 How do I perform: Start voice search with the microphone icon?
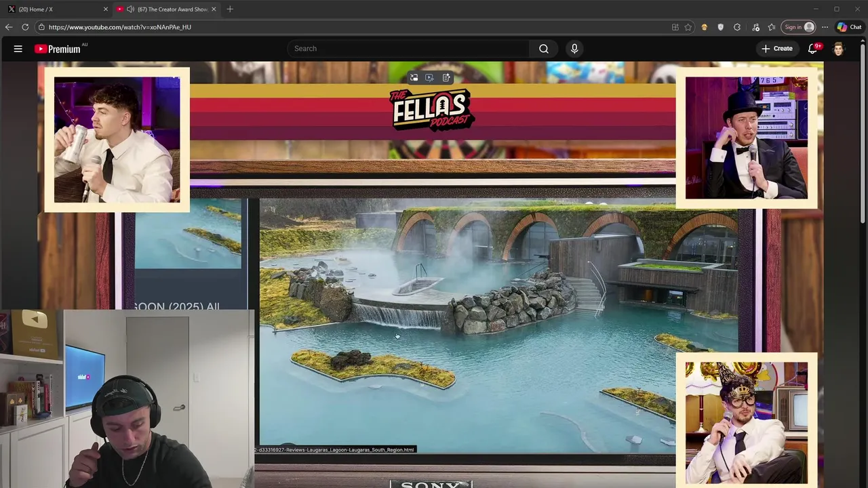tap(574, 49)
